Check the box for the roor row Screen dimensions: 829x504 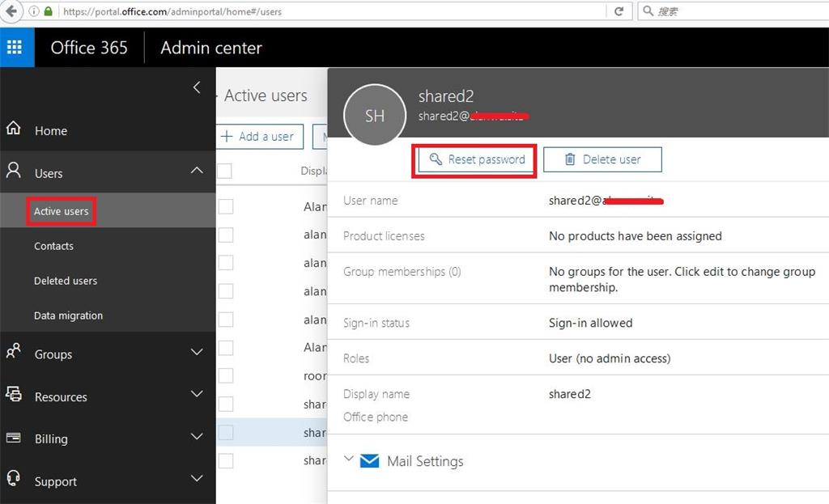click(226, 375)
